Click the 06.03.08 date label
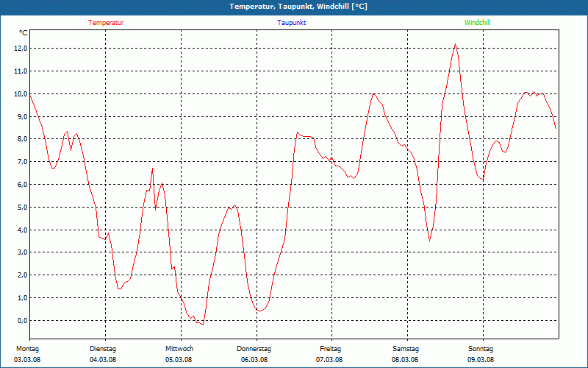 coord(254,360)
